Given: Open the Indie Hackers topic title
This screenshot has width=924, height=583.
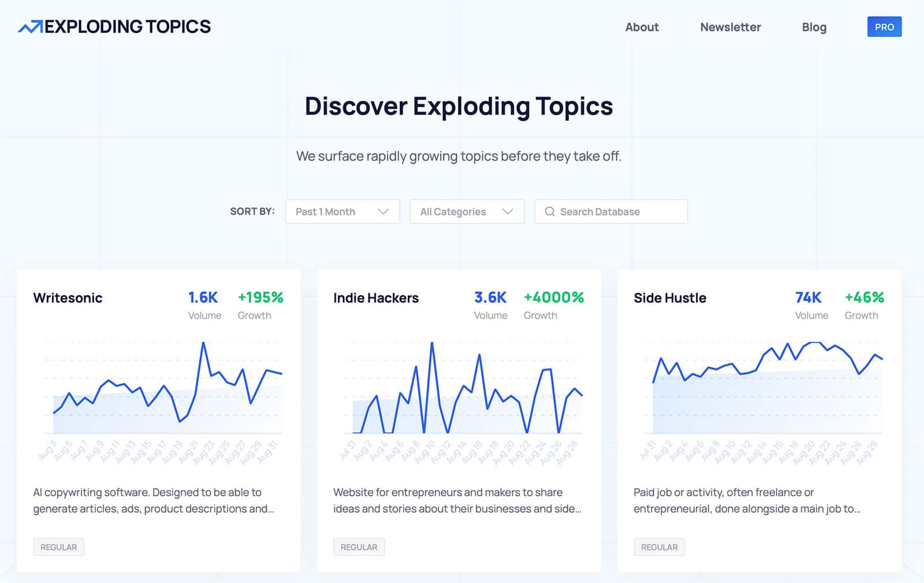Looking at the screenshot, I should (376, 298).
